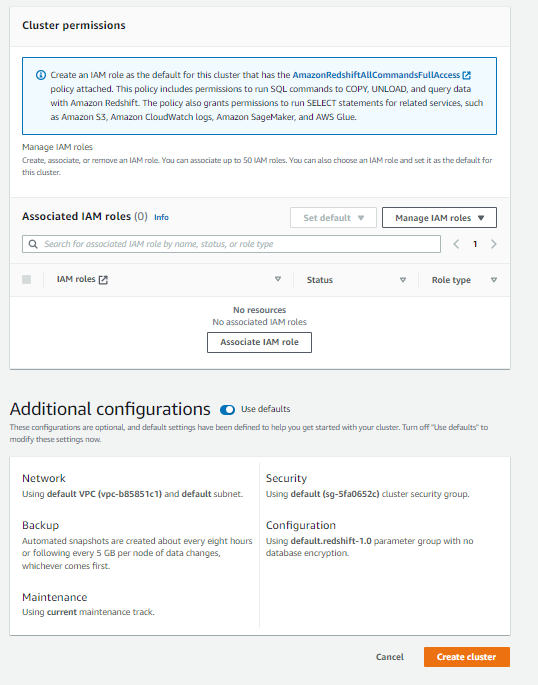Open the Set default dropdown
The image size is (538, 685).
(x=333, y=218)
